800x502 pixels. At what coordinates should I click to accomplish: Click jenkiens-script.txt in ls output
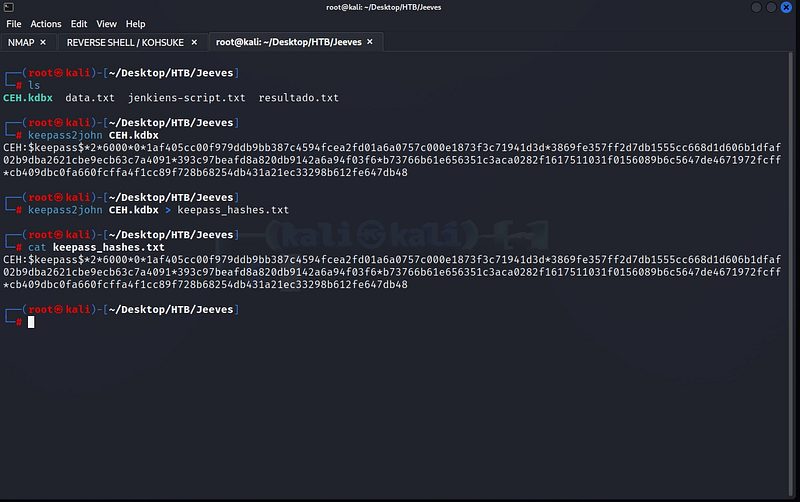(x=186, y=98)
